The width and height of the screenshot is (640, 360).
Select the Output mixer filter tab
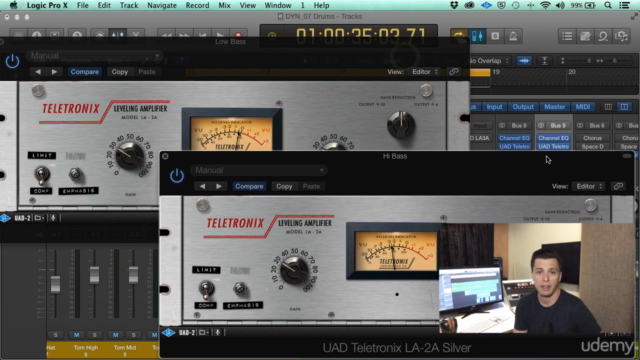(523, 107)
